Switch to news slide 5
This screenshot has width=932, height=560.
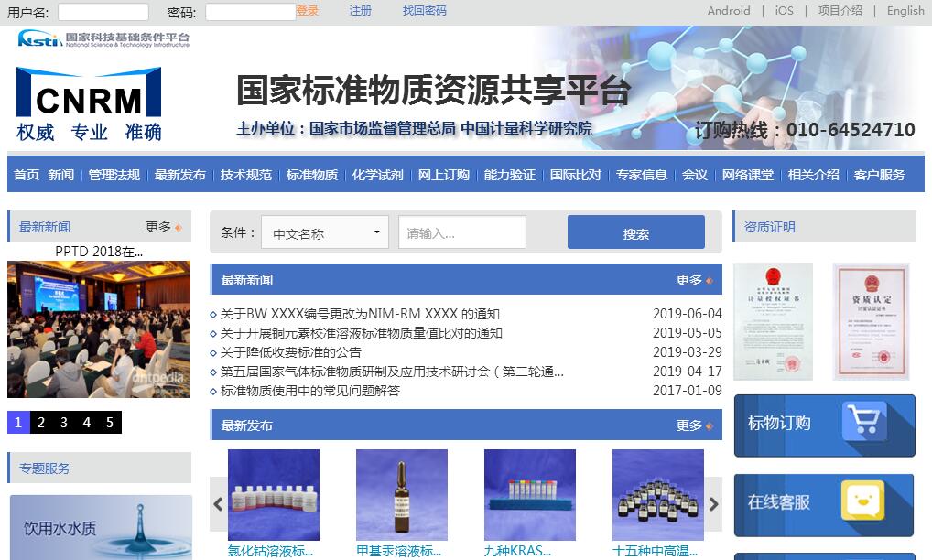pos(110,423)
